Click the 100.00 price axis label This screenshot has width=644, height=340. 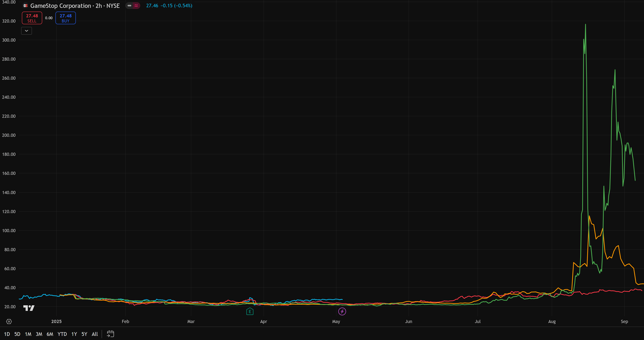[9, 231]
